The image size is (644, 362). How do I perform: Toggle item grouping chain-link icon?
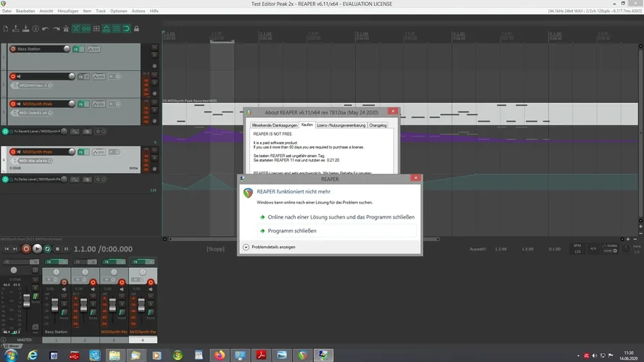coord(85,29)
